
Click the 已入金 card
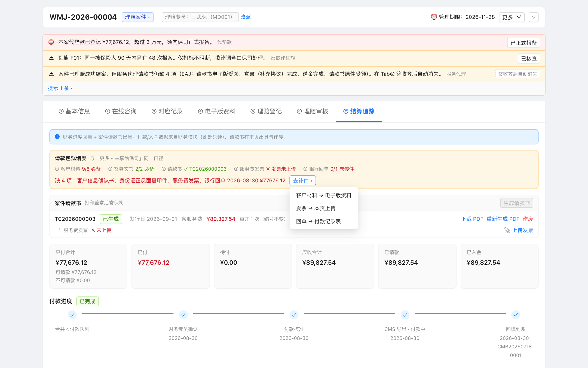point(500,266)
